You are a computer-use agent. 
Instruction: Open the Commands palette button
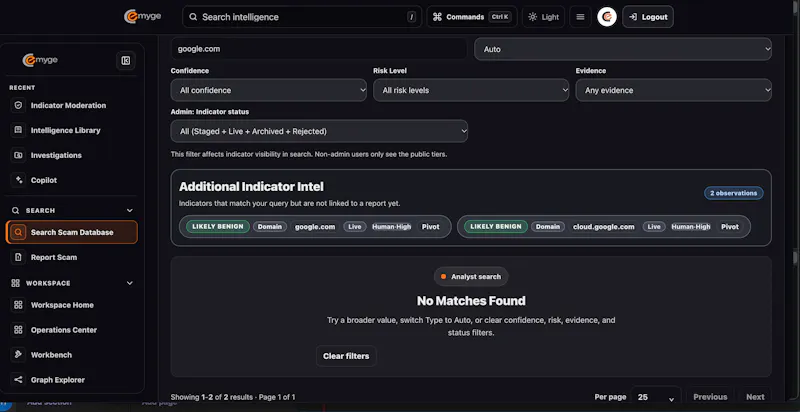tap(472, 17)
